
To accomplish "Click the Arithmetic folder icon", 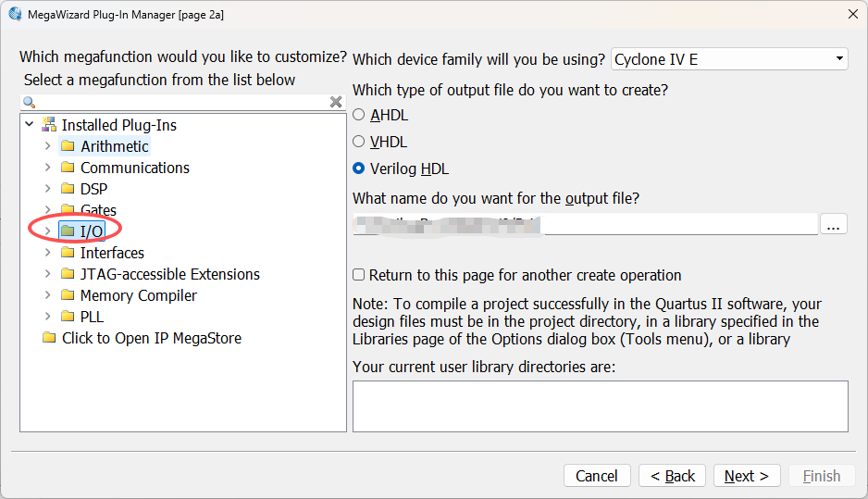I will tap(68, 145).
